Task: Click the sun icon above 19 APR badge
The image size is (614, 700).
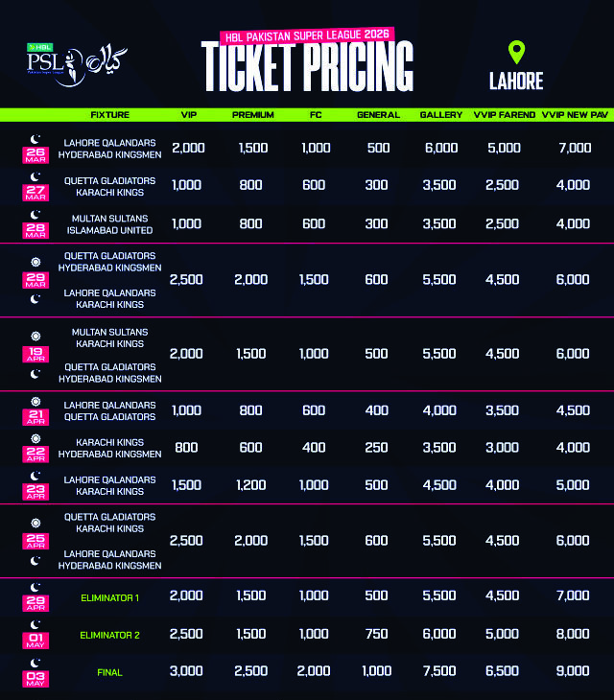Action: tap(35, 335)
